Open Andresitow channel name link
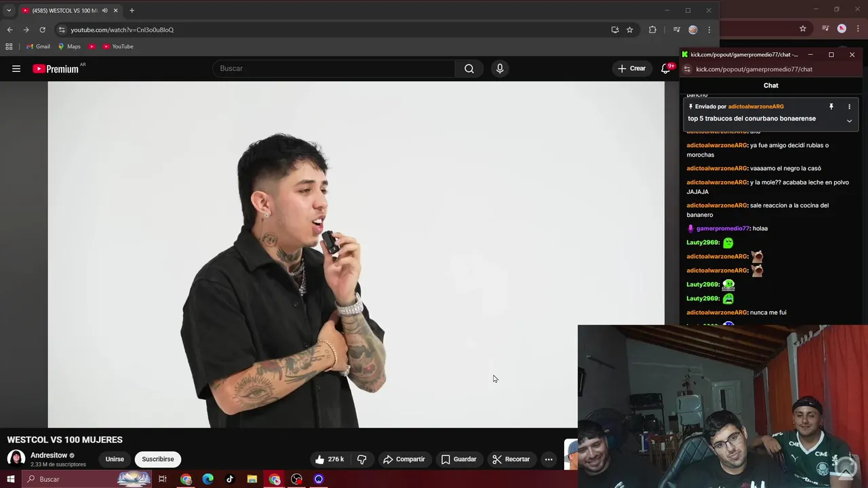Screen dimensions: 868x488 pyautogui.click(x=49, y=455)
